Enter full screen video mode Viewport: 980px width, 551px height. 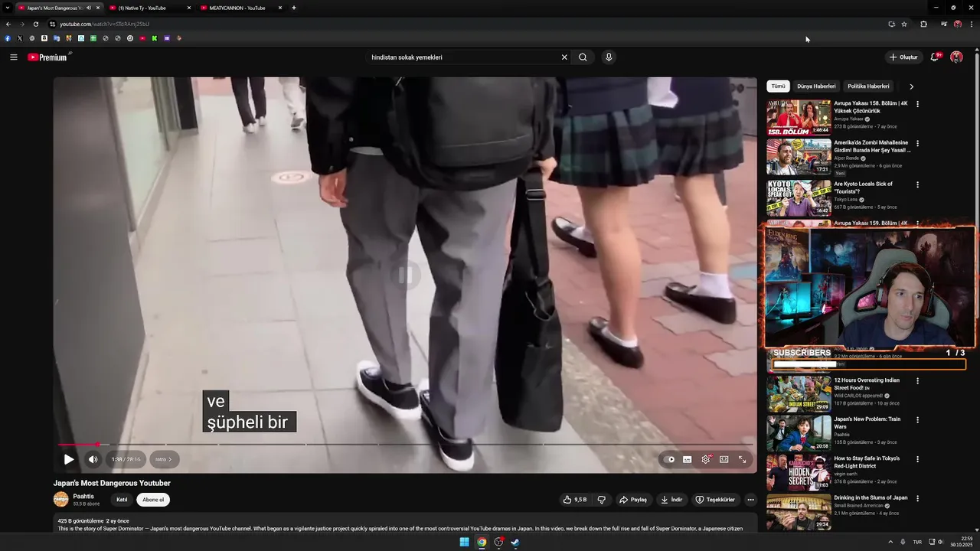[742, 459]
